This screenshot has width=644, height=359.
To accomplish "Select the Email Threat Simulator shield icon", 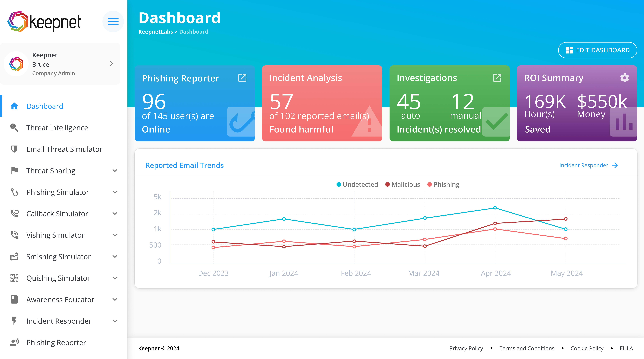I will (14, 149).
